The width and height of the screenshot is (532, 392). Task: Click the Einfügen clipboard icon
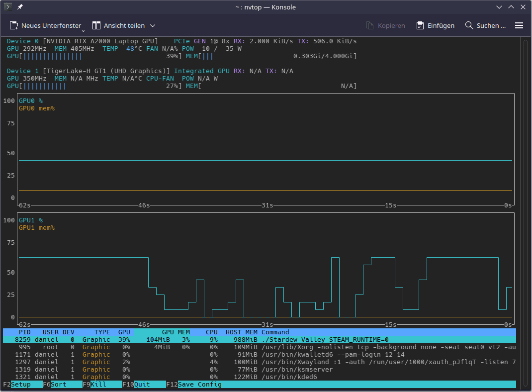coord(420,25)
